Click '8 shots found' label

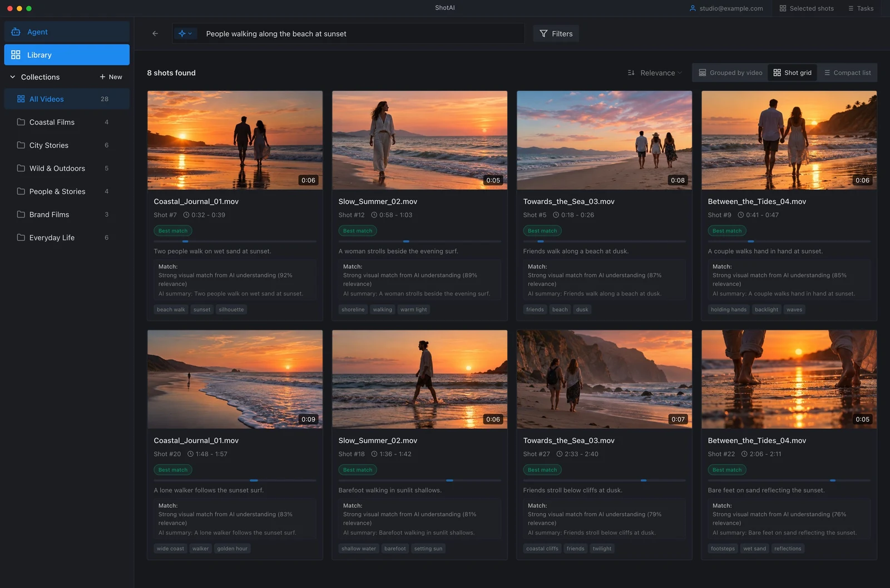tap(171, 73)
